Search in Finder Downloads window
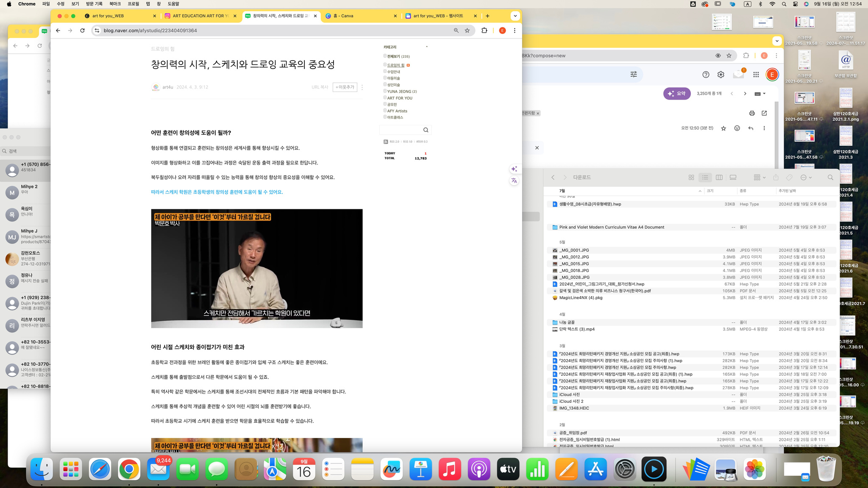The height and width of the screenshot is (488, 868). pyautogui.click(x=830, y=177)
